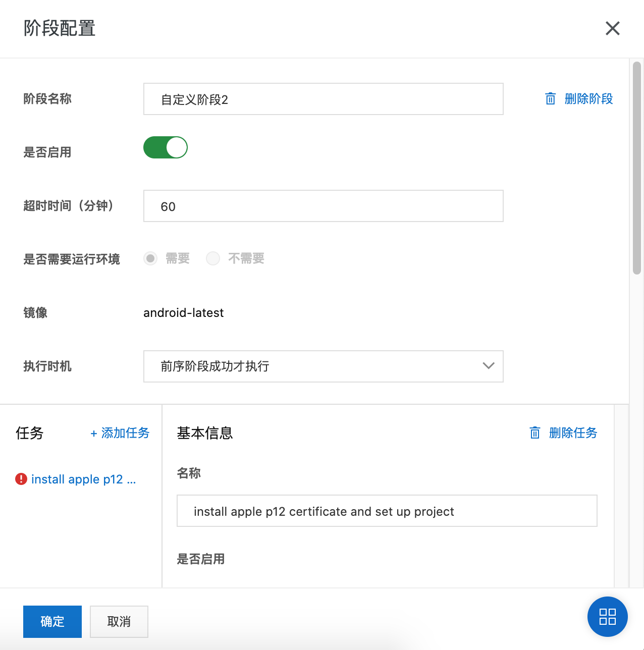644x650 pixels.
Task: Click + 添加任务 link
Action: tap(120, 433)
